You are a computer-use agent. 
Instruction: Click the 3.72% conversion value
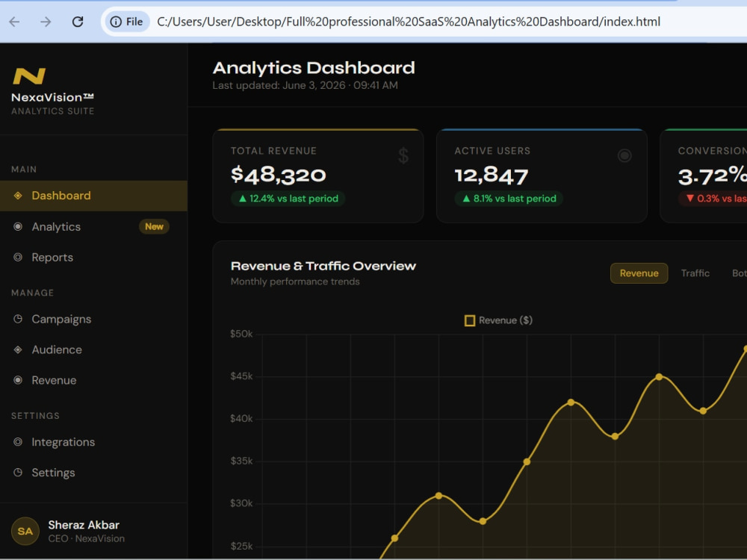pos(713,175)
